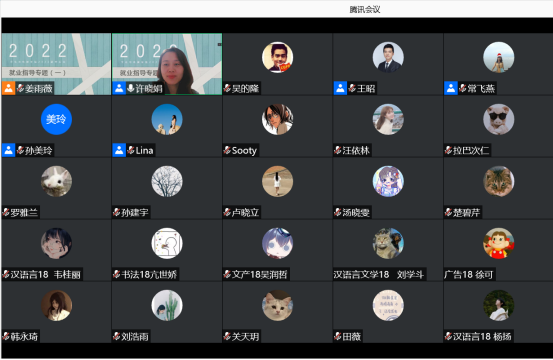Click the muted mic icon beside 孙美玲

20,151
